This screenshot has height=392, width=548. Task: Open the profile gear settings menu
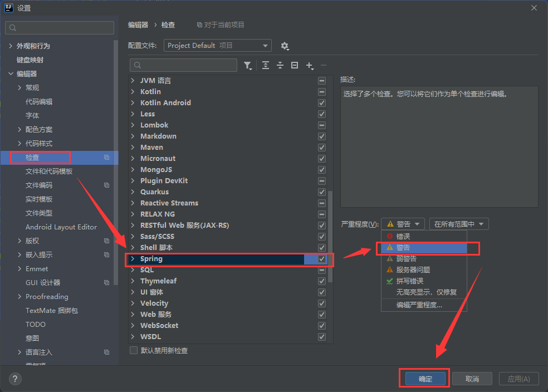click(x=285, y=46)
